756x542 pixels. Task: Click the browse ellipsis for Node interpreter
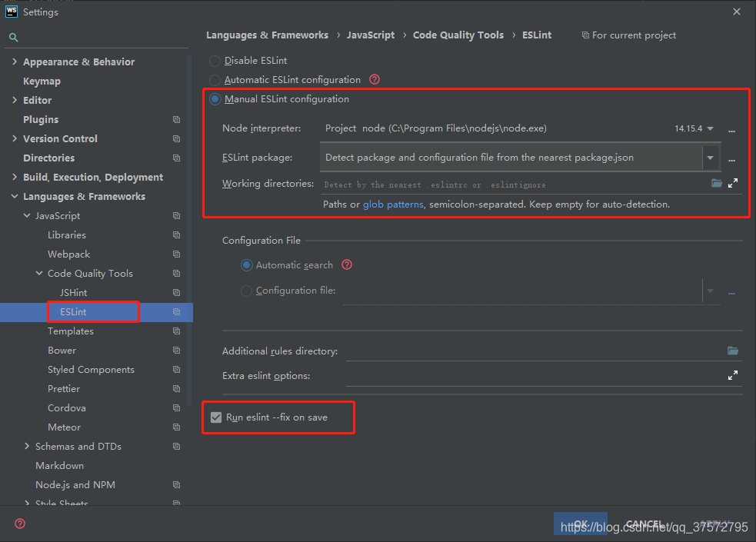[x=731, y=128]
